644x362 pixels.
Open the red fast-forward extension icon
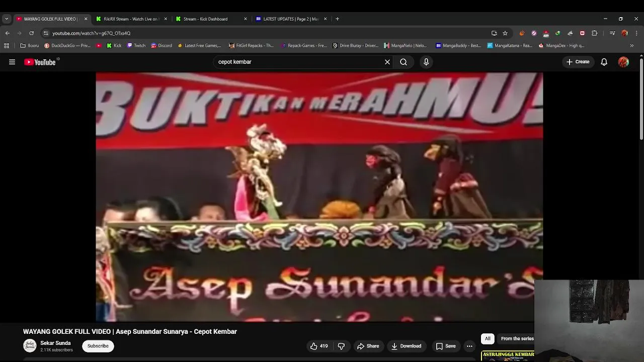(582, 33)
